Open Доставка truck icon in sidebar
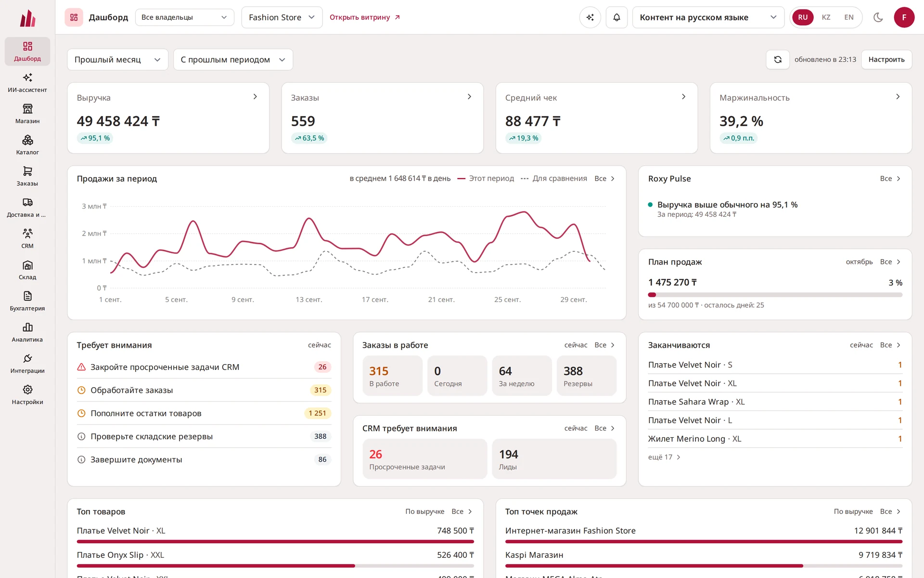Viewport: 924px width, 578px height. coord(27,208)
